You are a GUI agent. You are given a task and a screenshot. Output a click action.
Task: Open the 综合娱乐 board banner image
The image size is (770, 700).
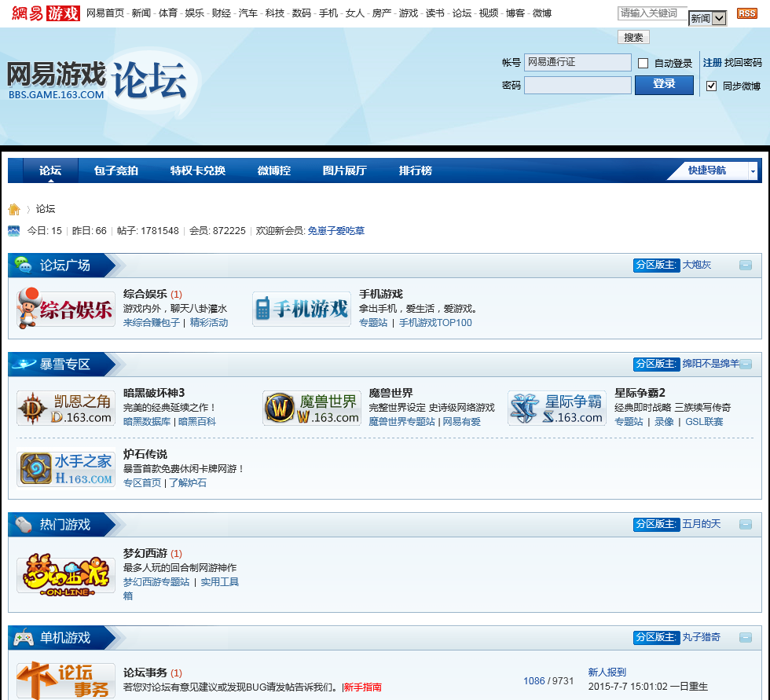(x=66, y=309)
